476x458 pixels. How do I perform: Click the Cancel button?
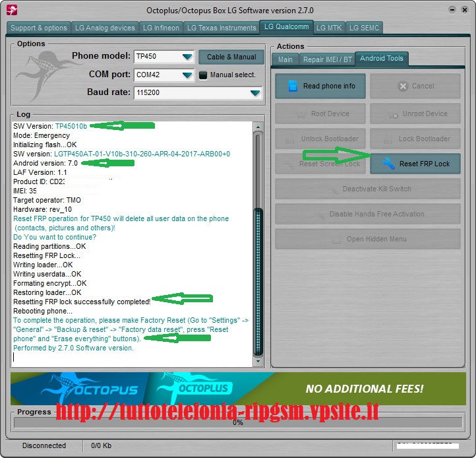click(415, 86)
